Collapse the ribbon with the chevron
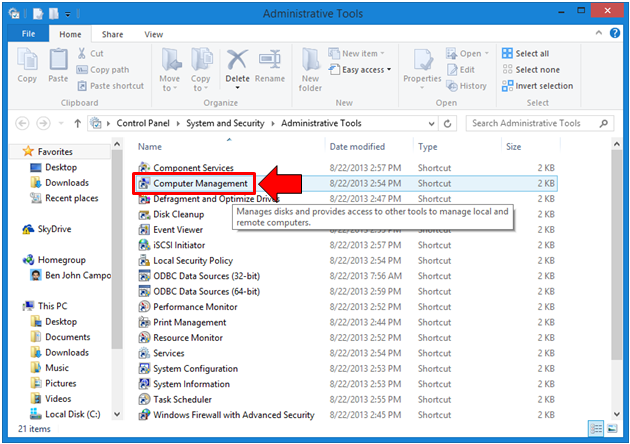 599,33
